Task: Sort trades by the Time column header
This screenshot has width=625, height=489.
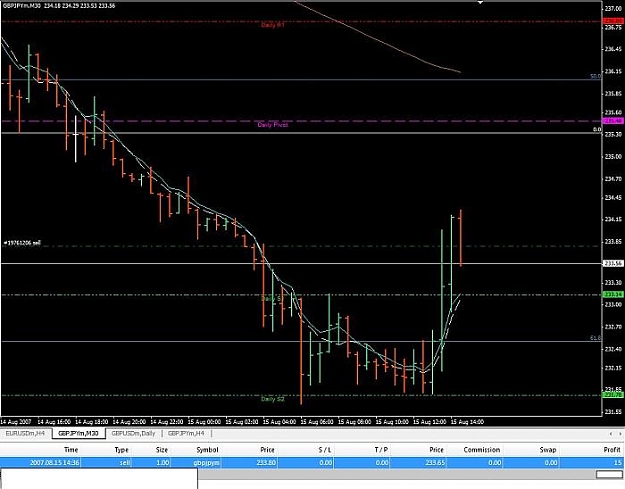Action: (x=71, y=450)
